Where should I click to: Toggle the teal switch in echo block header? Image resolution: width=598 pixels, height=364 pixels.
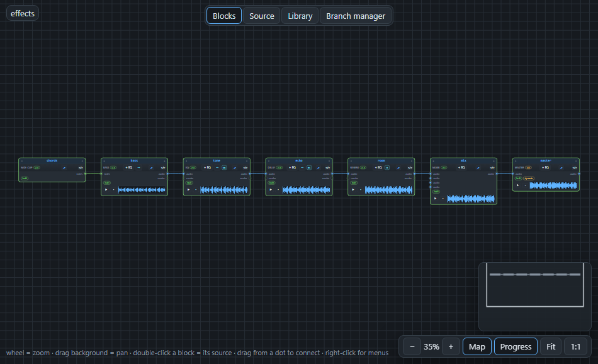pos(309,167)
